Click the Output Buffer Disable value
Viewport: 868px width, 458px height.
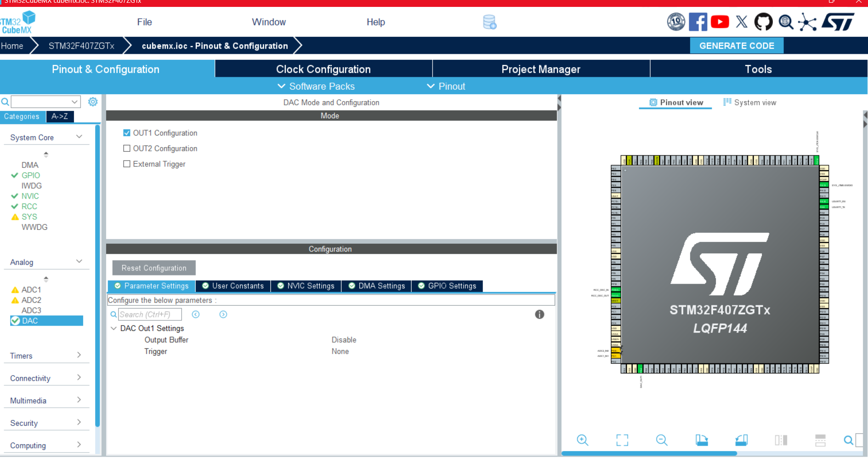[344, 340]
